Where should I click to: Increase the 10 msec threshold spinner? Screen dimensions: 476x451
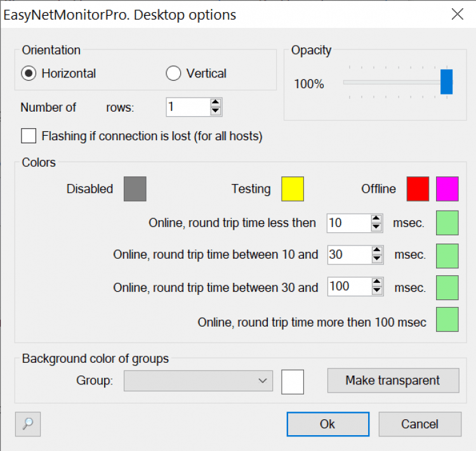pyautogui.click(x=376, y=219)
